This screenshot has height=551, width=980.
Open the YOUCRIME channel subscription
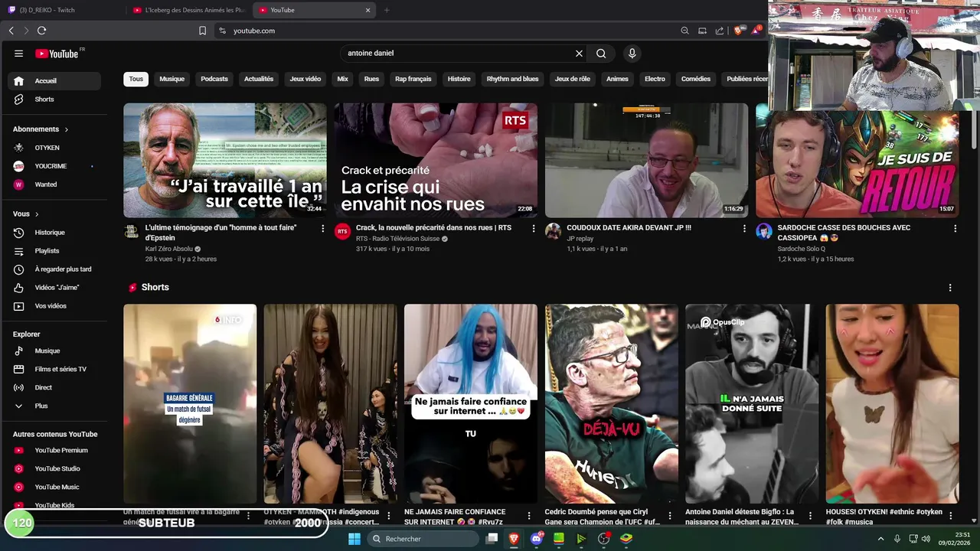[54, 166]
